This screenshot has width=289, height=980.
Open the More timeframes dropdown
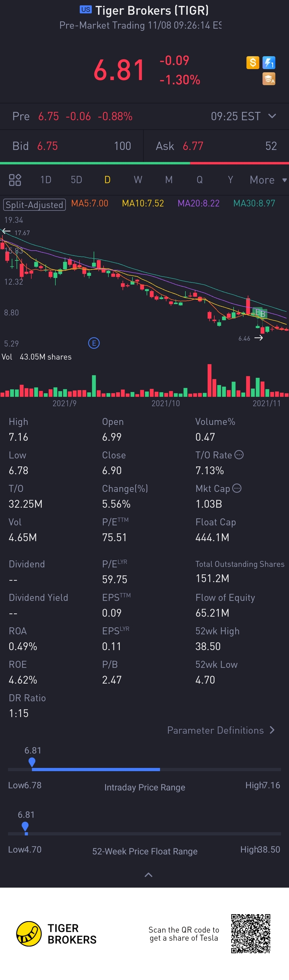[x=268, y=180]
